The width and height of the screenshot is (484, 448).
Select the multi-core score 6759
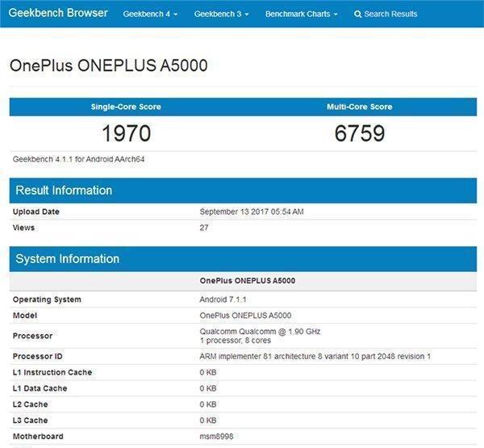(360, 133)
